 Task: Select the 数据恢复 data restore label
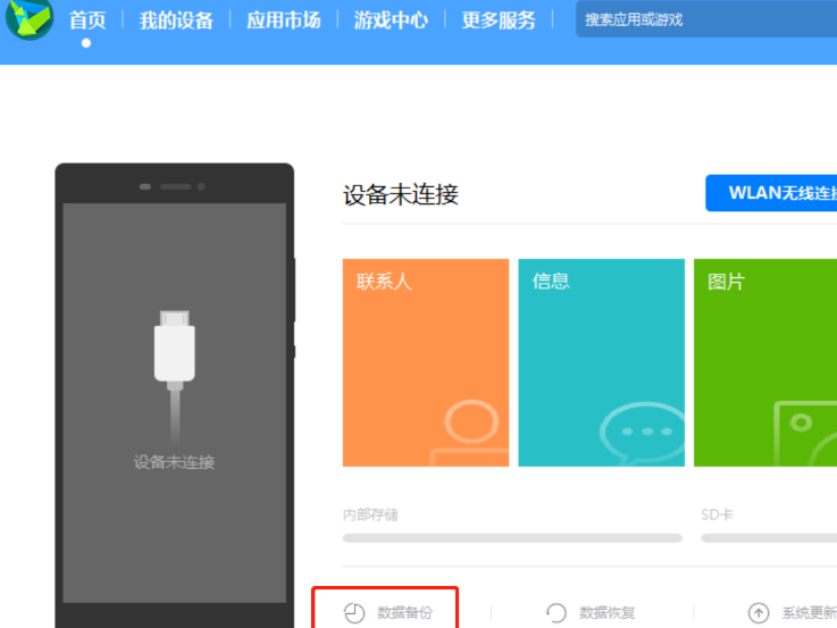point(607,613)
